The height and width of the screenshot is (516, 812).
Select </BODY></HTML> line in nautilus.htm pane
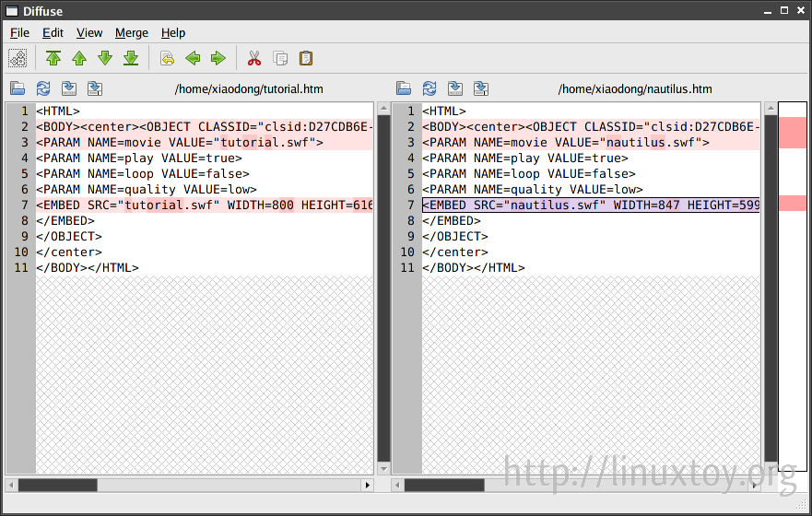(x=591, y=267)
